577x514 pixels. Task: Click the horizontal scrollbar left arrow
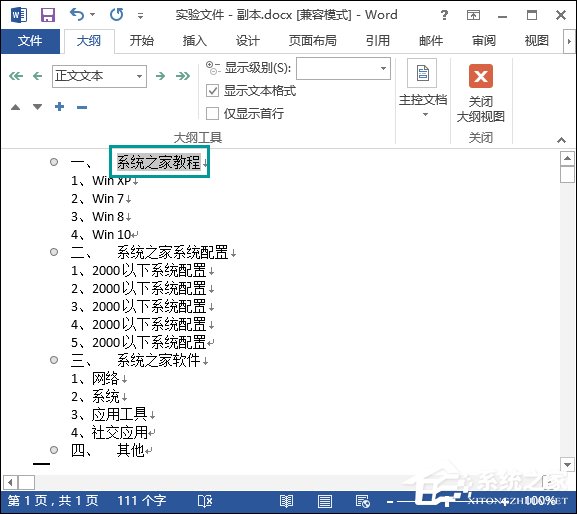coord(10,482)
